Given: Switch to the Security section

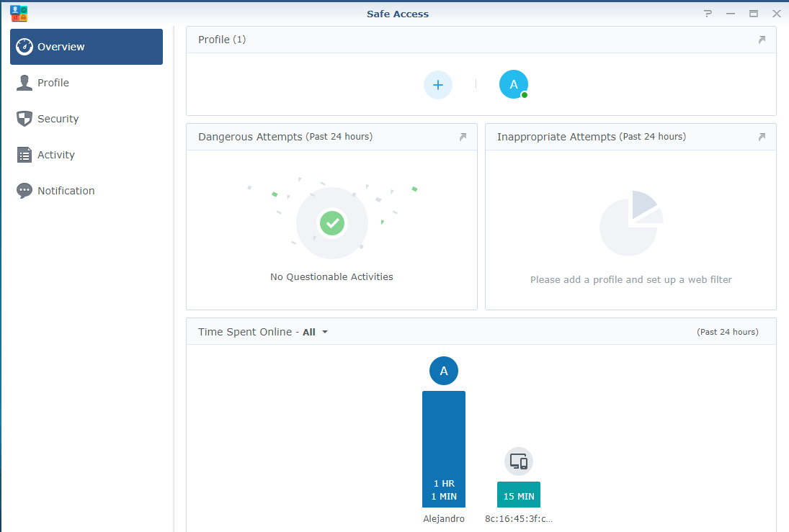Looking at the screenshot, I should (58, 119).
